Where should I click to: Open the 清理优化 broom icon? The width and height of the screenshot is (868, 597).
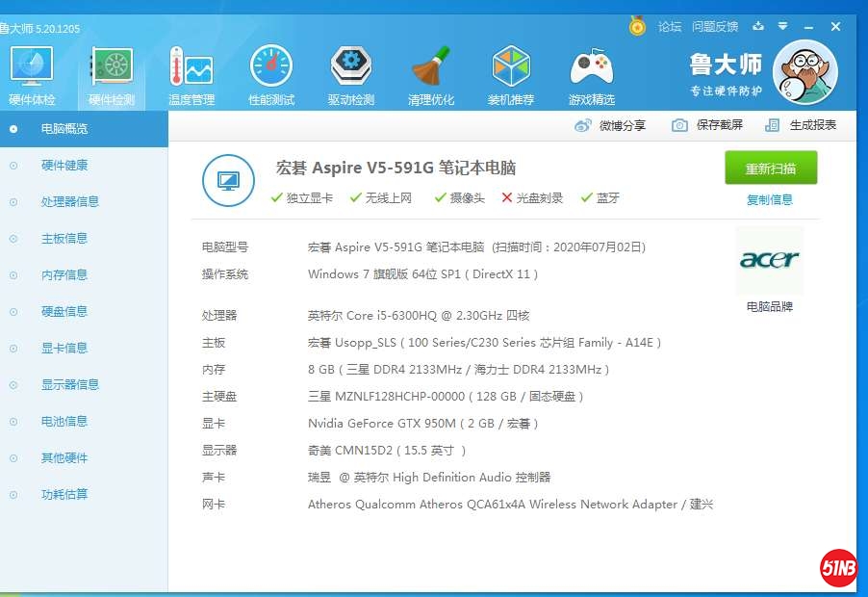click(x=431, y=67)
